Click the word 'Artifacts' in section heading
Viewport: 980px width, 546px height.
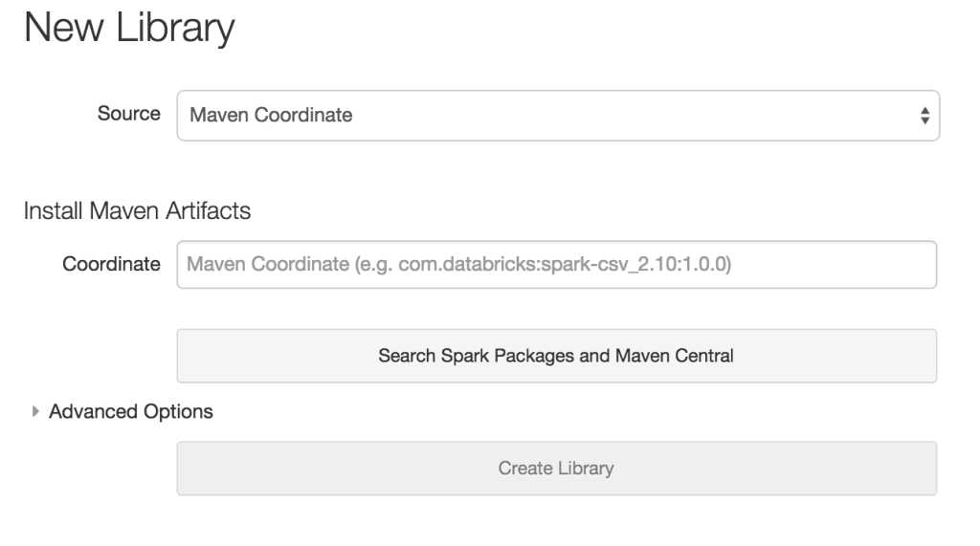(x=211, y=211)
